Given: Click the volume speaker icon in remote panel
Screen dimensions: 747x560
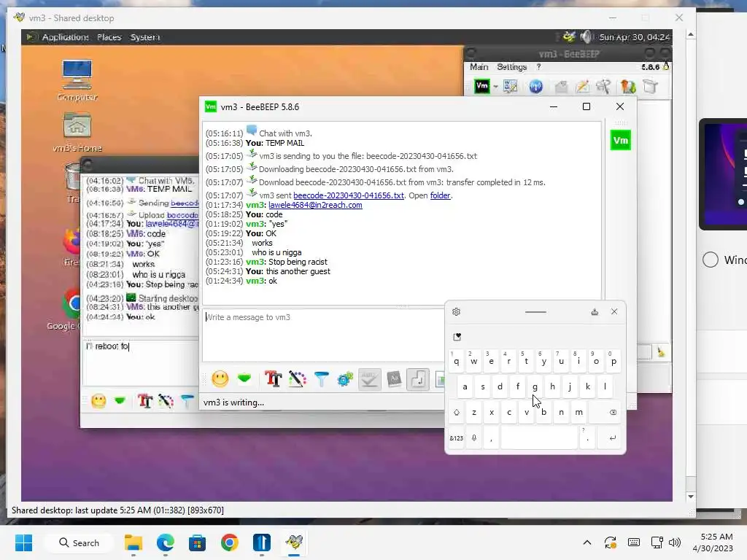Looking at the screenshot, I should click(586, 36).
